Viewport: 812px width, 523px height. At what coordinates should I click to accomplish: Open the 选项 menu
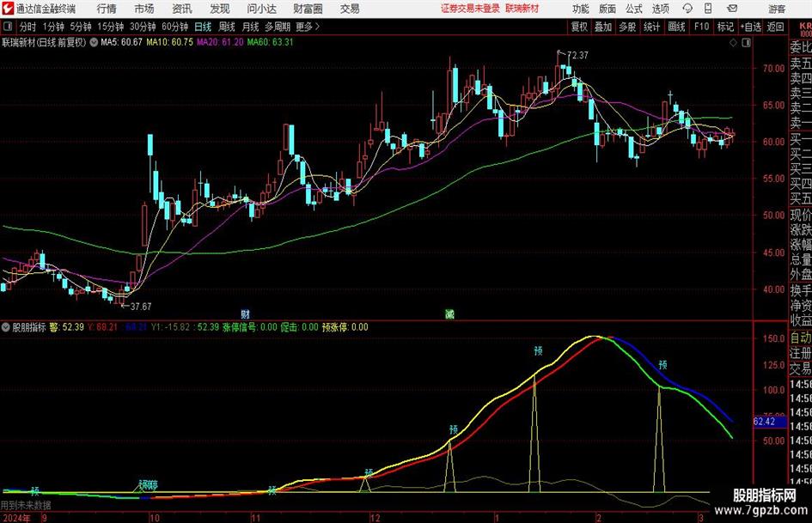pos(660,9)
